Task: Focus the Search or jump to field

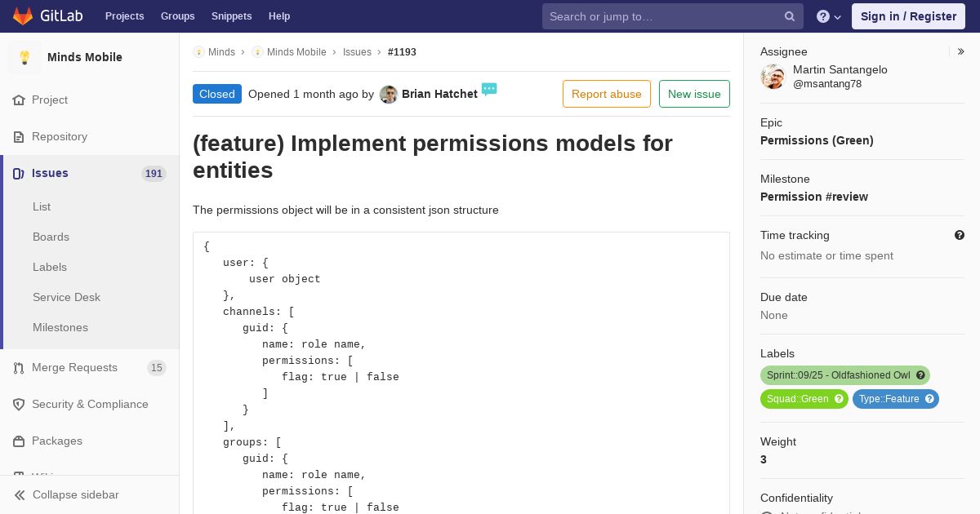Action: [673, 16]
